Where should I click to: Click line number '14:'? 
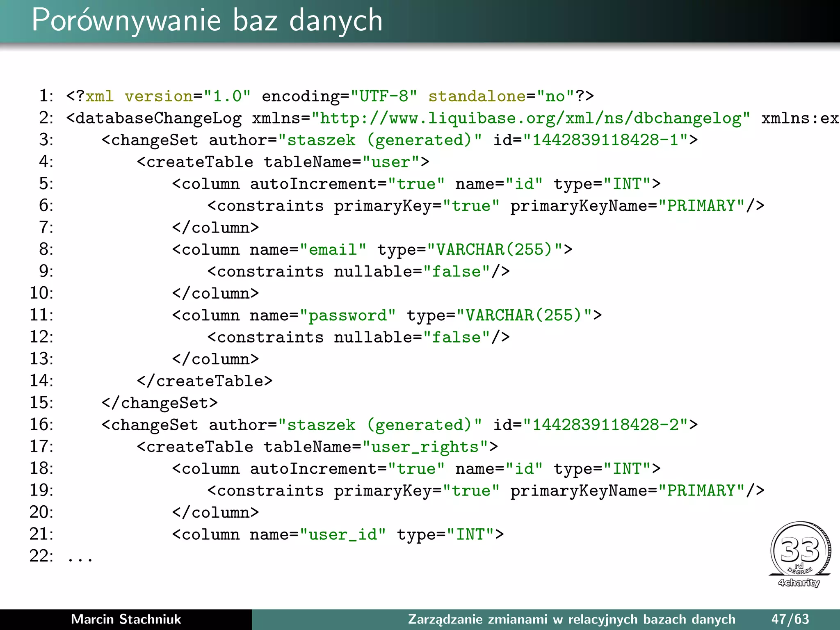click(41, 381)
